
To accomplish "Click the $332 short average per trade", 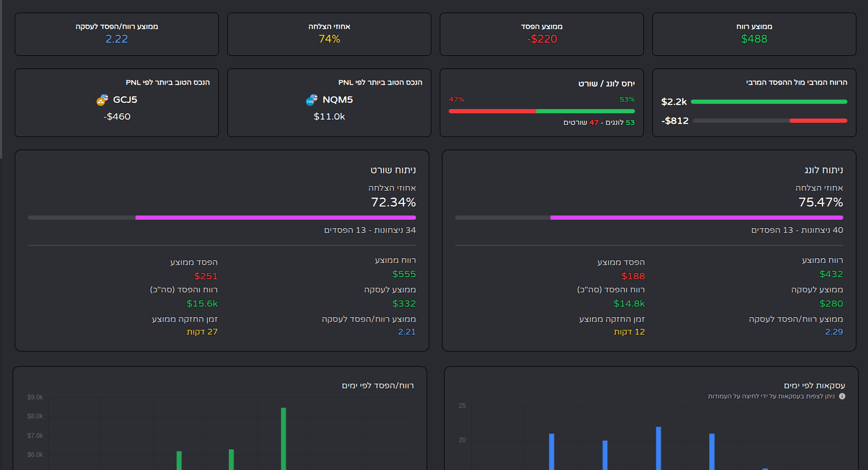I will click(x=404, y=303).
